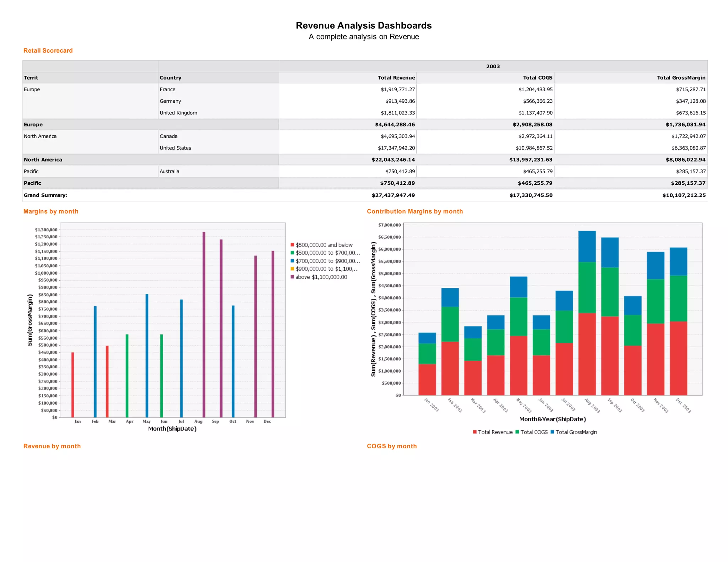Click the Grand Summary revenue value
Screen dimensions: 728x562
click(x=393, y=195)
